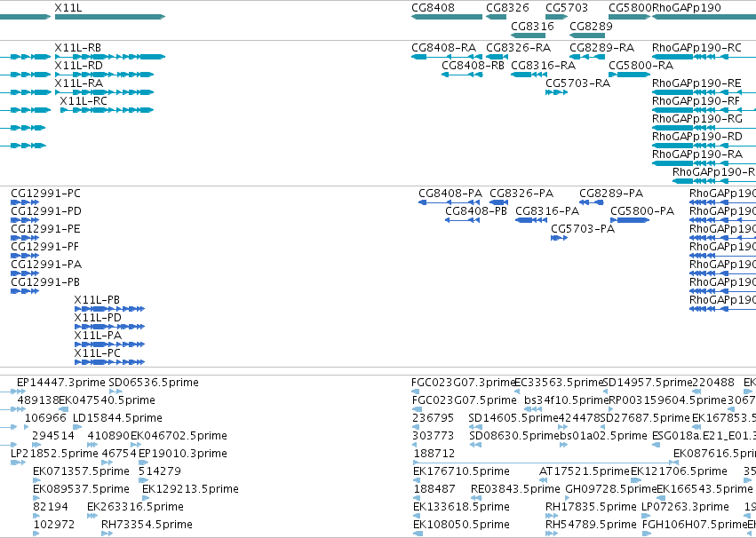Image resolution: width=756 pixels, height=538 pixels.
Task: Select EST label FGC023G07.3prime
Action: 464,383
